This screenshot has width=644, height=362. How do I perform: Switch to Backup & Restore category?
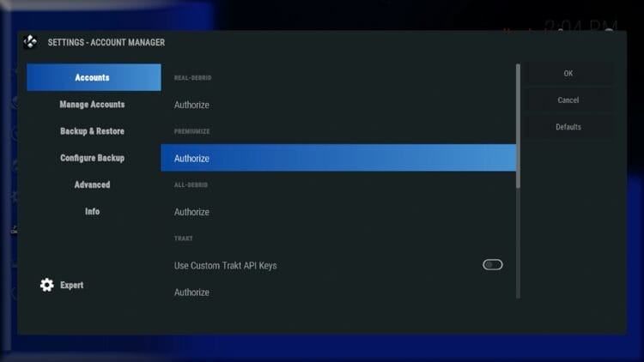(x=92, y=131)
